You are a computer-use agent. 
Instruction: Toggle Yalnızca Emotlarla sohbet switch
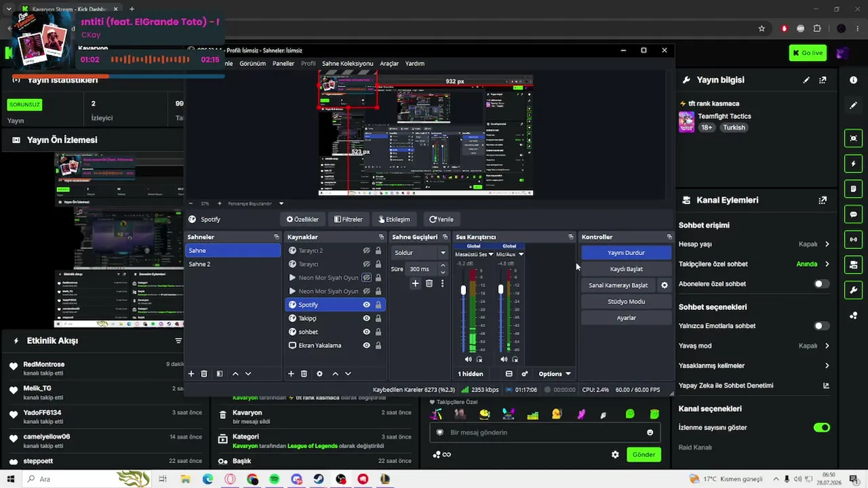tap(821, 326)
